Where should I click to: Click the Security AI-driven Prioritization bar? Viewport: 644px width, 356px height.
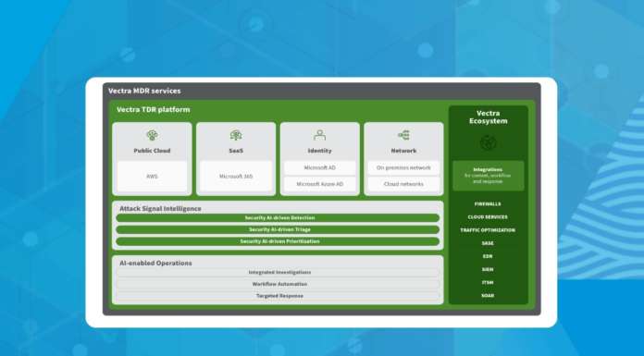278,241
